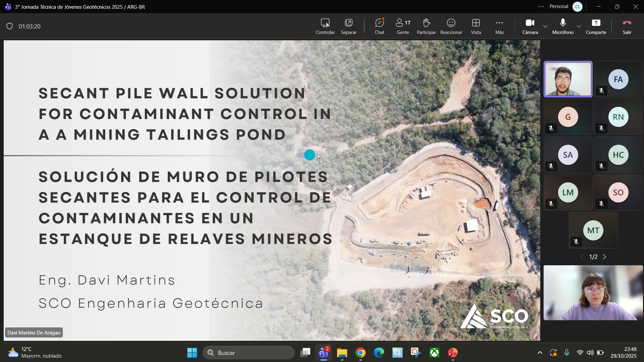Open the Vista layout options
Screen dimensions: 644x362
pyautogui.click(x=476, y=26)
